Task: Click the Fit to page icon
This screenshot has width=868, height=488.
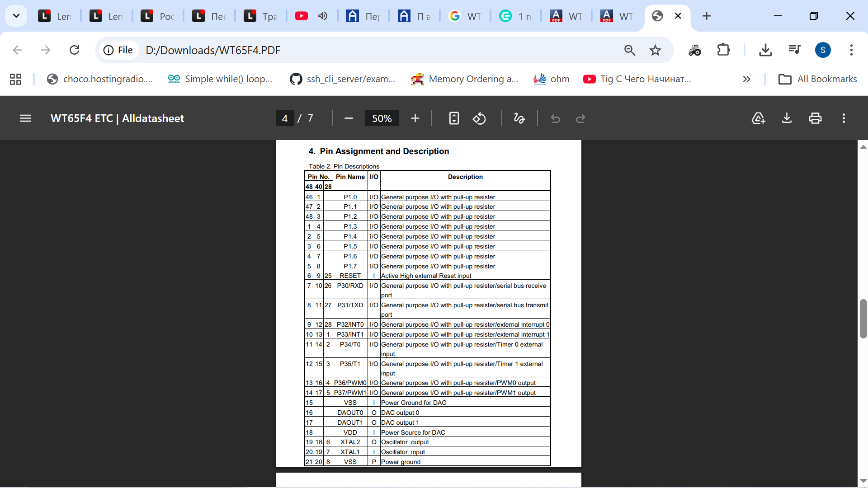Action: pyautogui.click(x=454, y=118)
